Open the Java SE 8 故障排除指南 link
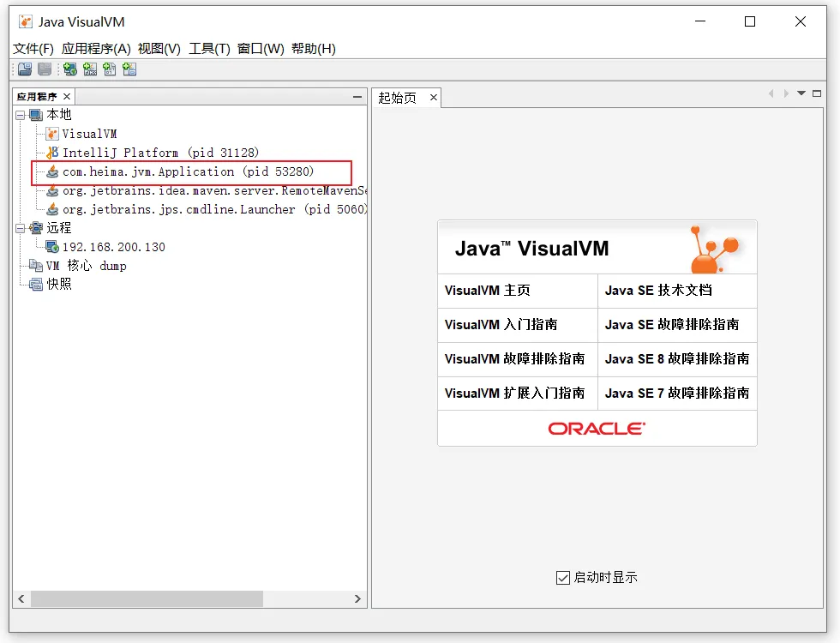 click(x=677, y=359)
